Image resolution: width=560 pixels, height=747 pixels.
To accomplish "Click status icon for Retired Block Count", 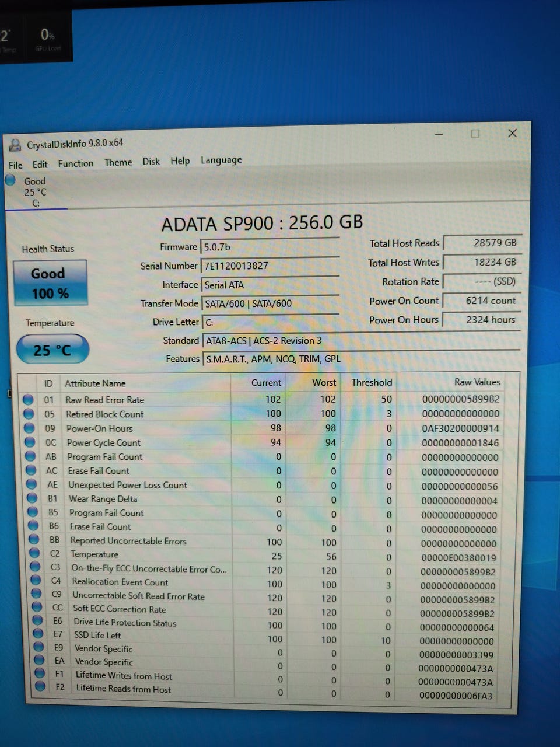I will tap(28, 414).
